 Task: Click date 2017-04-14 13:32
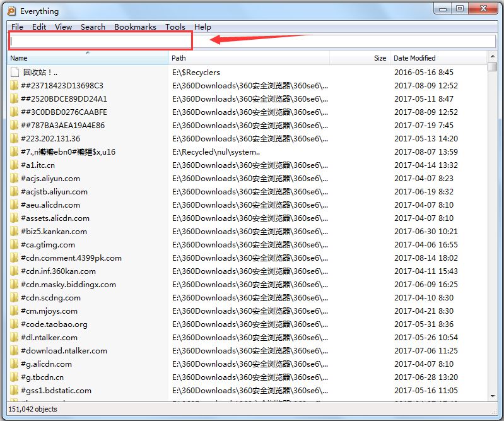coord(426,165)
